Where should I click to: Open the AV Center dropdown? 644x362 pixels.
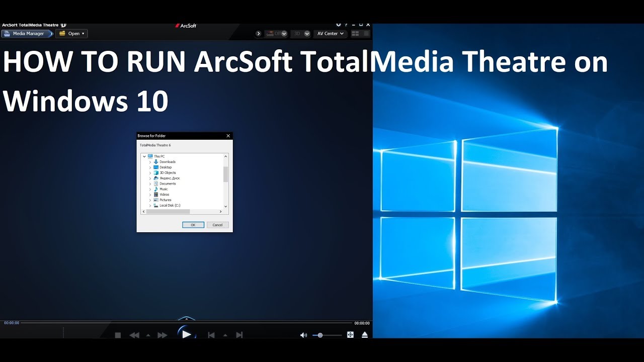[x=330, y=34]
